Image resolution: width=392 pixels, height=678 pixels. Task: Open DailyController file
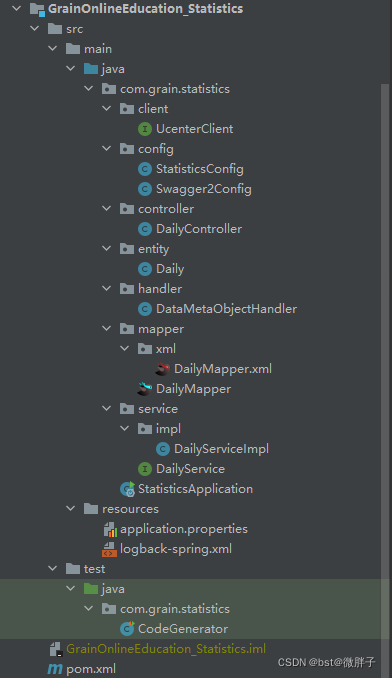point(199,229)
